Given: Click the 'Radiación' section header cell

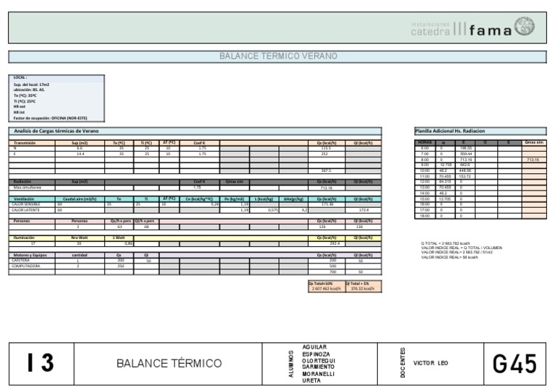Looking at the screenshot, I should 33,182.
